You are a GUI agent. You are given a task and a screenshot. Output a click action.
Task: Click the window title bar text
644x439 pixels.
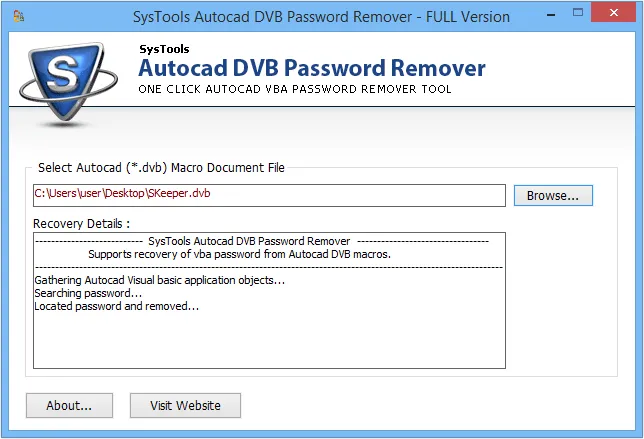click(321, 17)
